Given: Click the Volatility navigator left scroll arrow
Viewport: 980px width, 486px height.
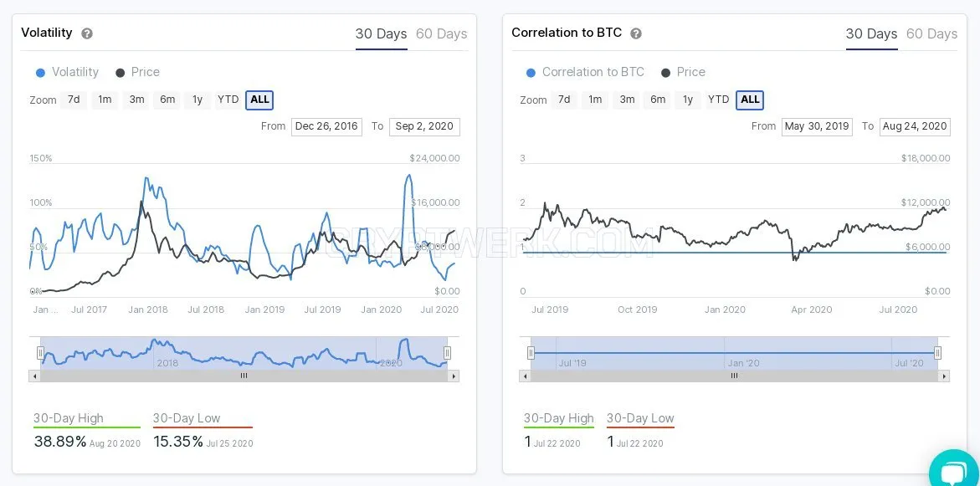Looking at the screenshot, I should [x=34, y=376].
